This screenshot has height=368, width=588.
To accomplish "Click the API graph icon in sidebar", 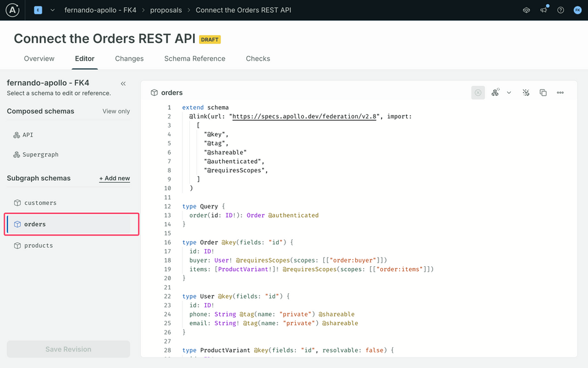I will 17,135.
